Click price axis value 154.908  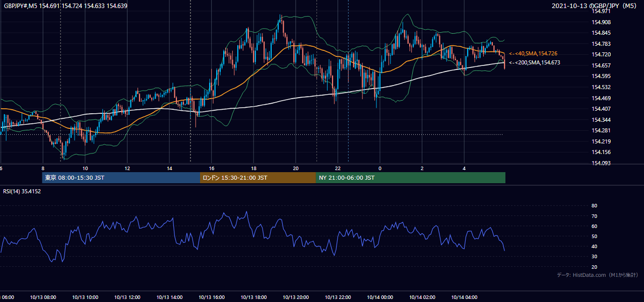click(x=601, y=22)
